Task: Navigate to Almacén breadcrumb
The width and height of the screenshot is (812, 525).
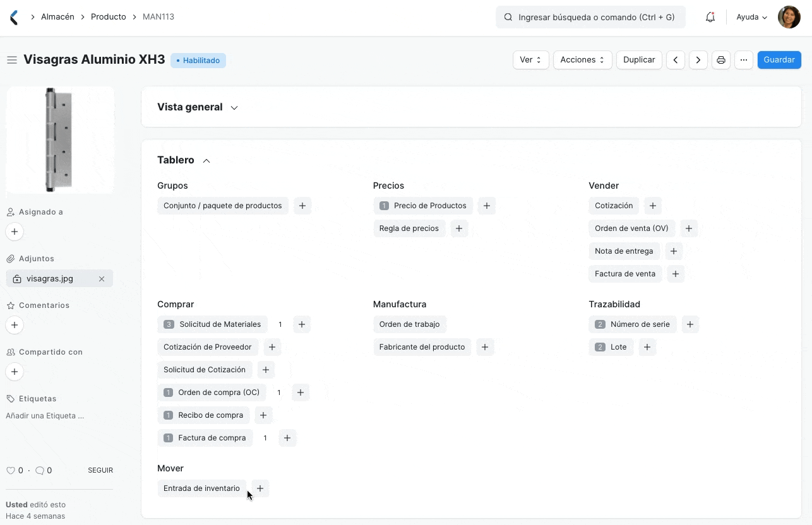Action: click(57, 17)
